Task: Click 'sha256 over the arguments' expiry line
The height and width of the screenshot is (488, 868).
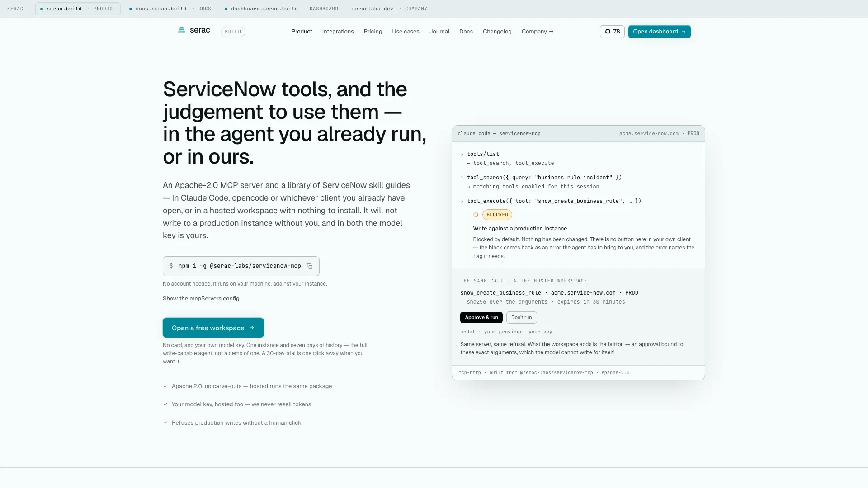Action: tap(546, 302)
